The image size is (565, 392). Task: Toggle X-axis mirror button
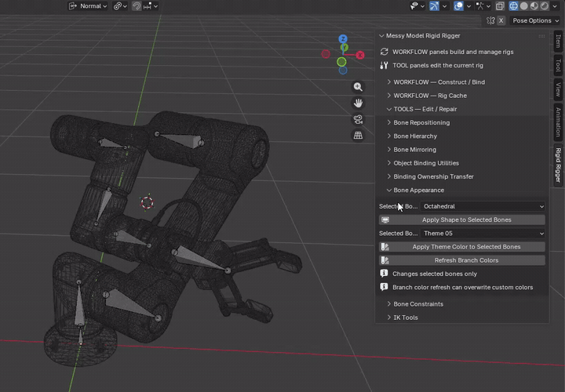pos(501,20)
